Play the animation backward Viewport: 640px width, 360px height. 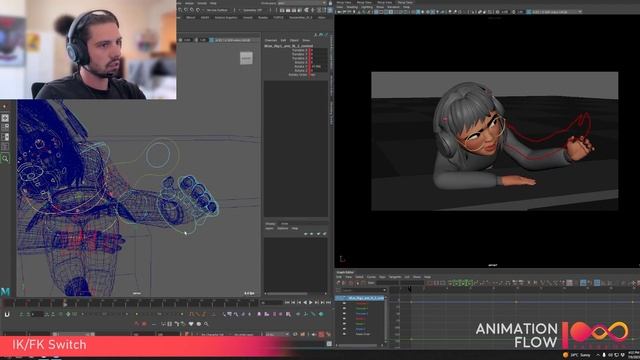click(305, 302)
